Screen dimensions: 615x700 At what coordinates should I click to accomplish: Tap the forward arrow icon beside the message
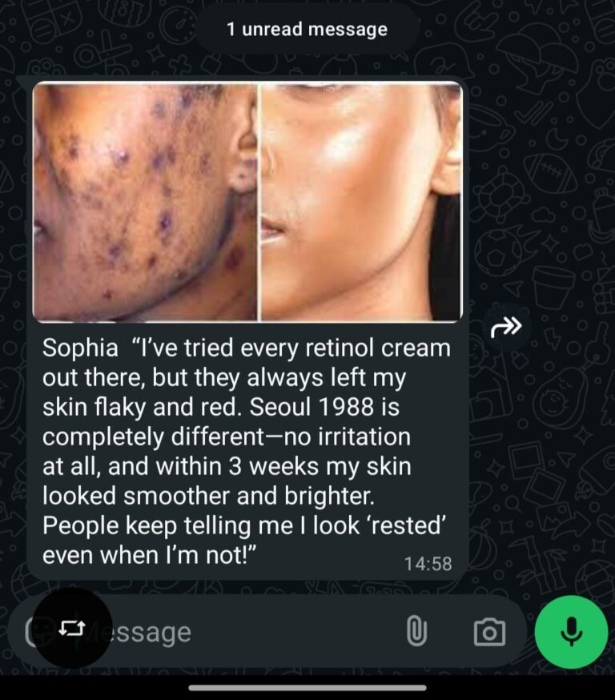(506, 328)
